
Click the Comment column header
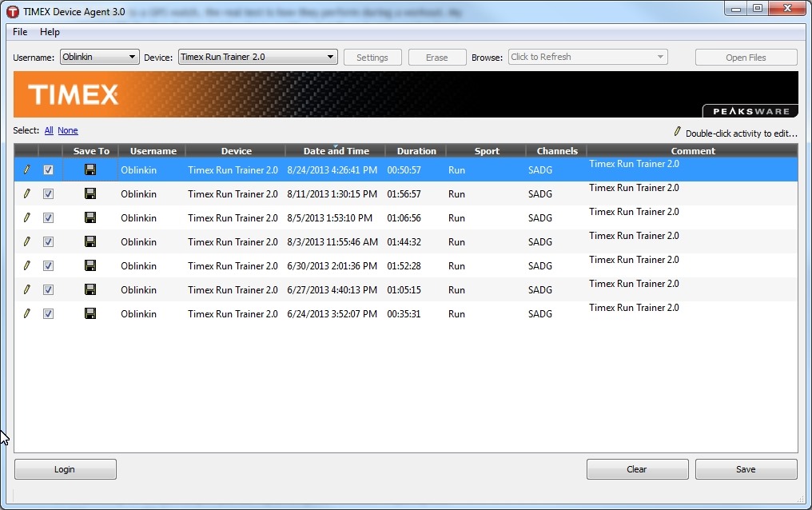693,150
